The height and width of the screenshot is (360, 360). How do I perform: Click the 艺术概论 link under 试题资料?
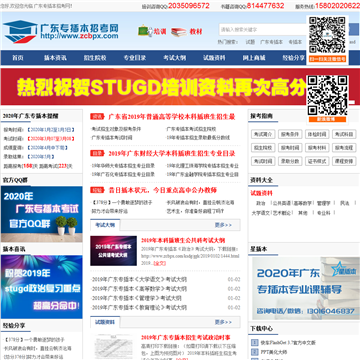(x=282, y=213)
